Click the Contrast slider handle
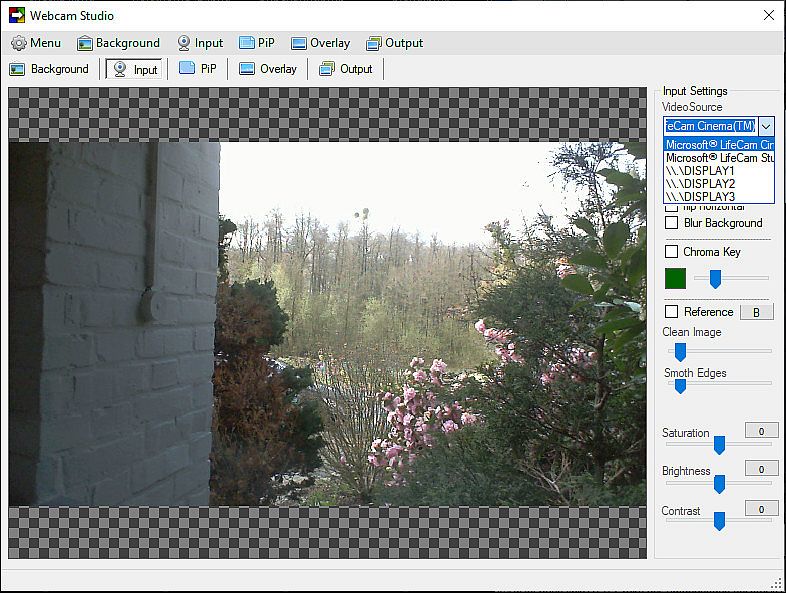The width and height of the screenshot is (786, 593). coord(719,521)
